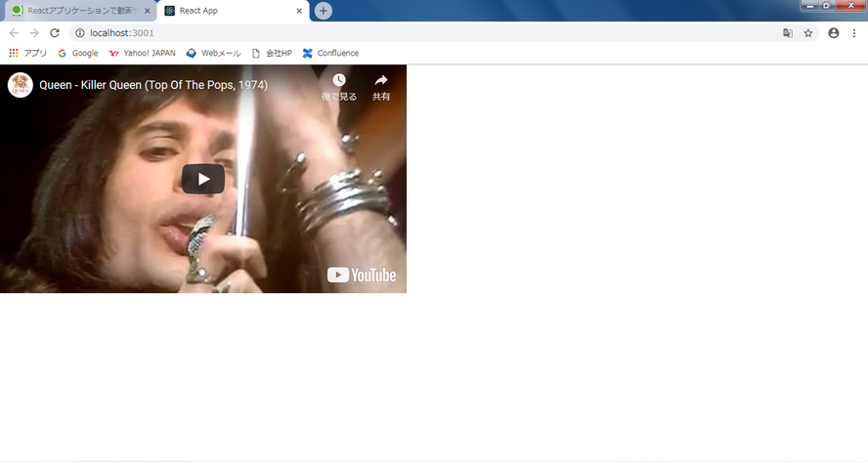Play the Killer Queen YouTube video
The height and width of the screenshot is (462, 868).
coord(203,180)
